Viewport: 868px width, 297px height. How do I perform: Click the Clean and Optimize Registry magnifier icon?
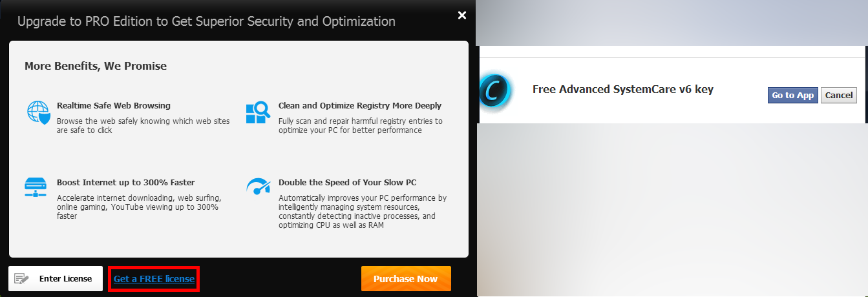259,112
